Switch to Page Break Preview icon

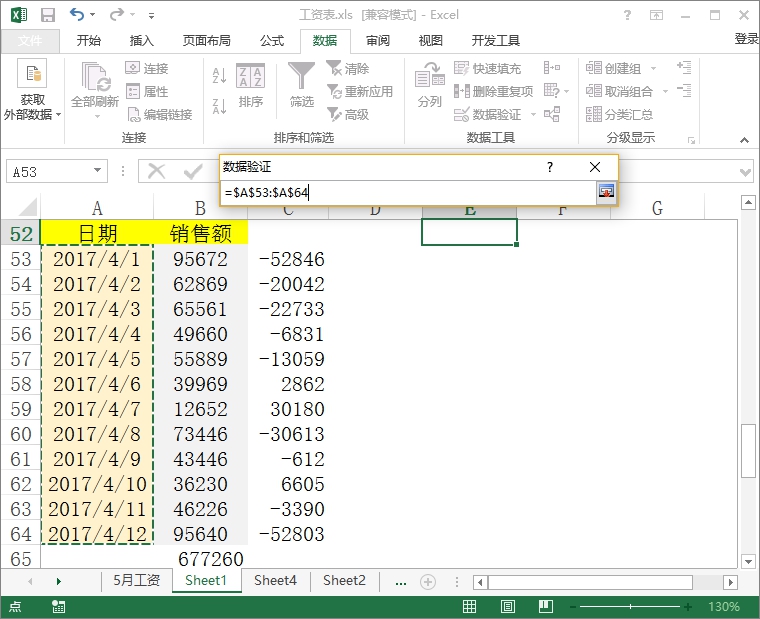click(x=546, y=606)
